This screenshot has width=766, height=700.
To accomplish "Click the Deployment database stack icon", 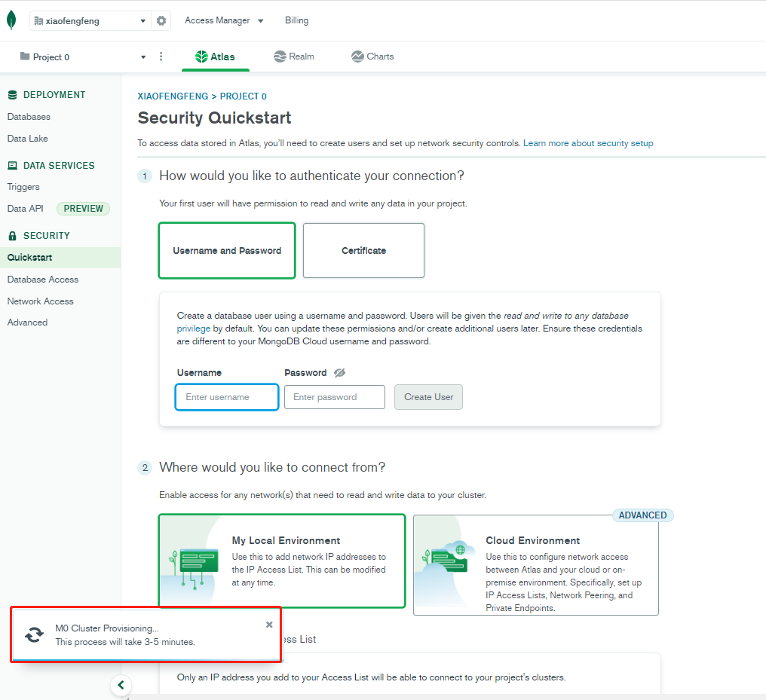I will coord(13,95).
